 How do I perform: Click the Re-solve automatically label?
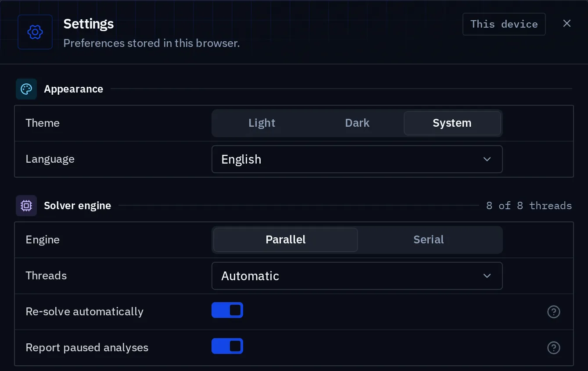[x=85, y=312]
